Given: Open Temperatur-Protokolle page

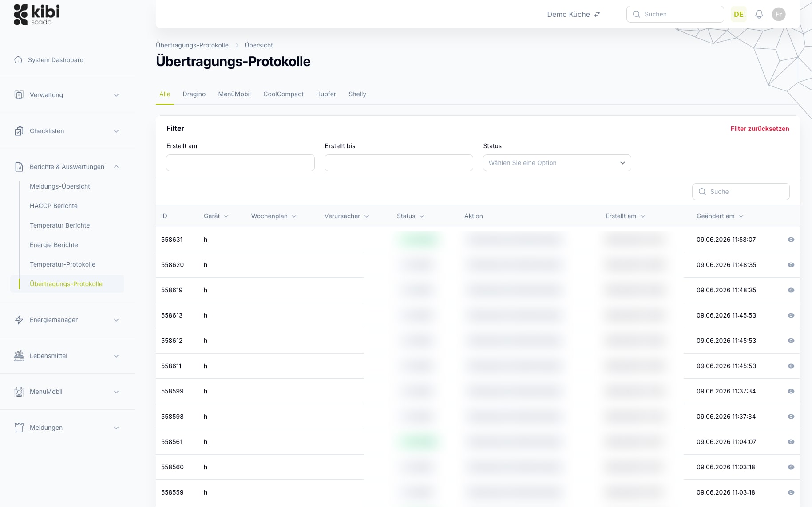Looking at the screenshot, I should [x=63, y=264].
